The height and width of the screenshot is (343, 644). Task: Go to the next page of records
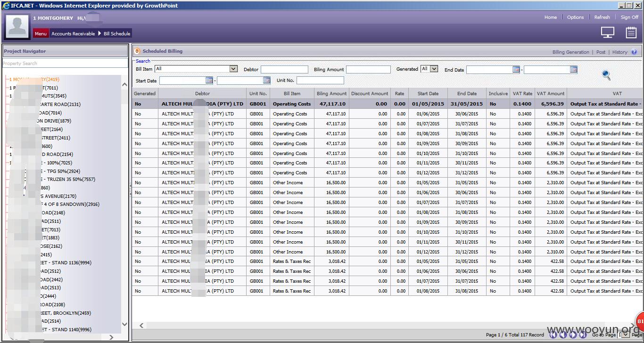pyautogui.click(x=573, y=335)
